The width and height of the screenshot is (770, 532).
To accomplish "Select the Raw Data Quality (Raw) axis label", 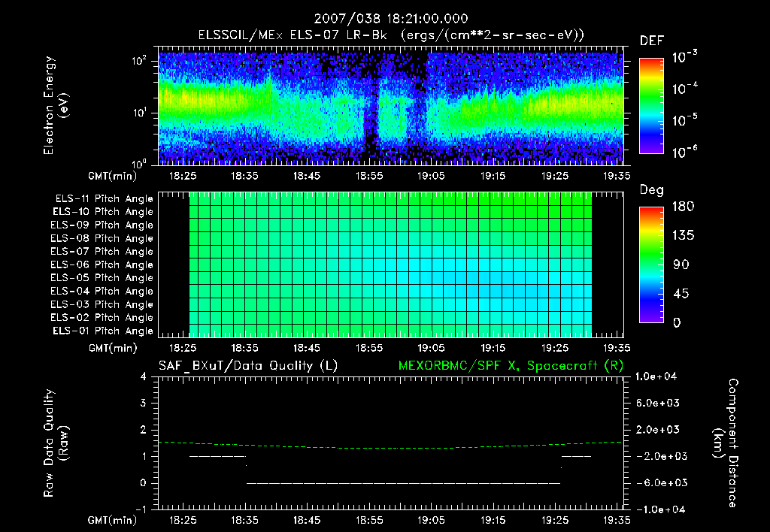I will [56, 443].
